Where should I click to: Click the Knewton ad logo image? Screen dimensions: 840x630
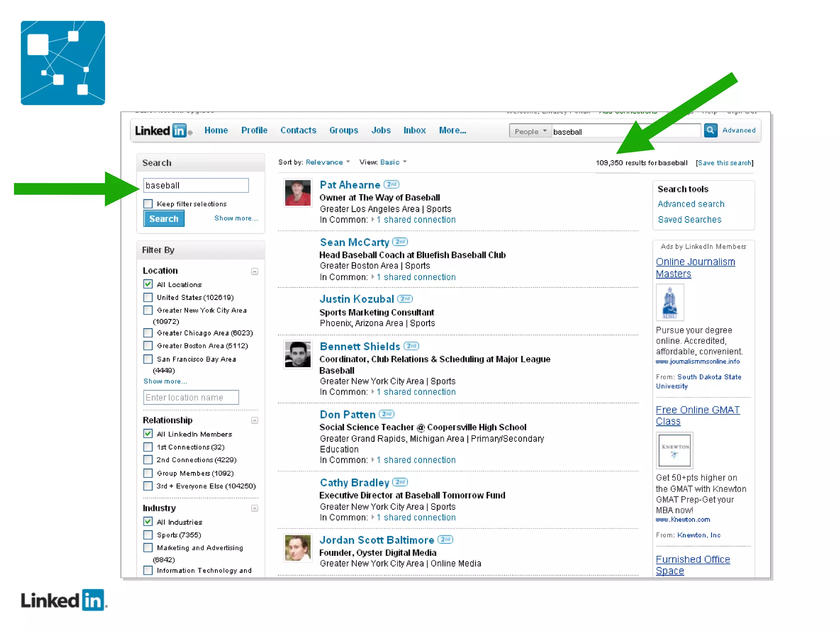click(x=675, y=450)
